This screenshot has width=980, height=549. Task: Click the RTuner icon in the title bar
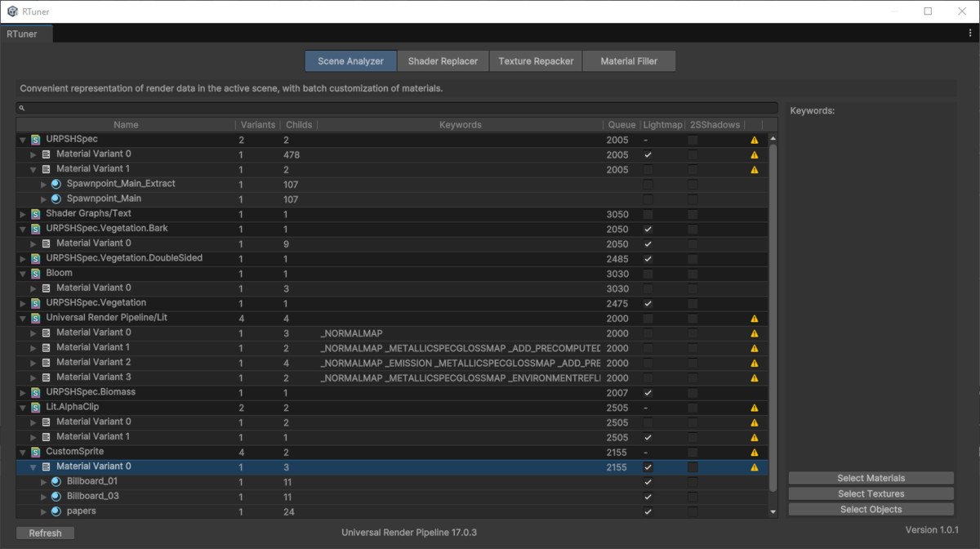pos(12,11)
